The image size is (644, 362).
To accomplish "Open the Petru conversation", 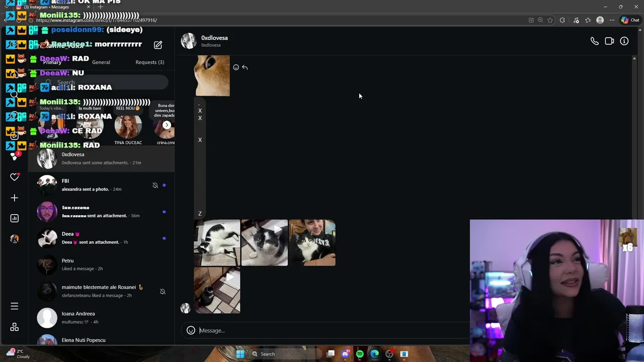I will [101, 264].
